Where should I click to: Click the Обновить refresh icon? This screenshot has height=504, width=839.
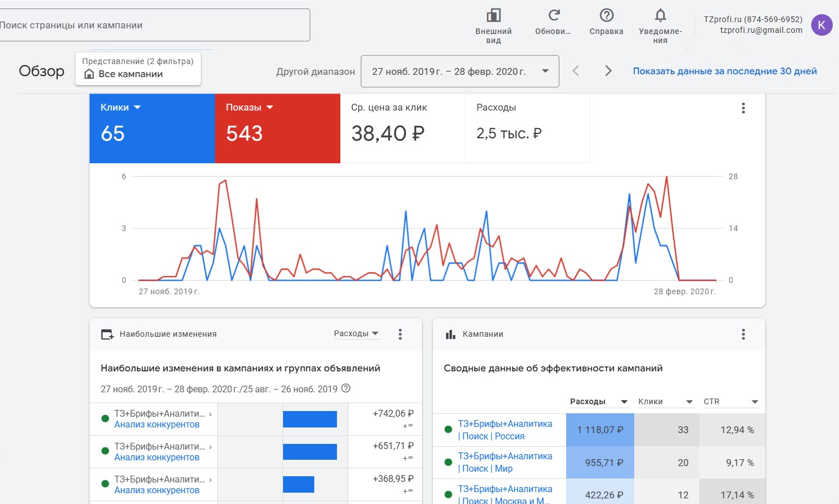[554, 15]
